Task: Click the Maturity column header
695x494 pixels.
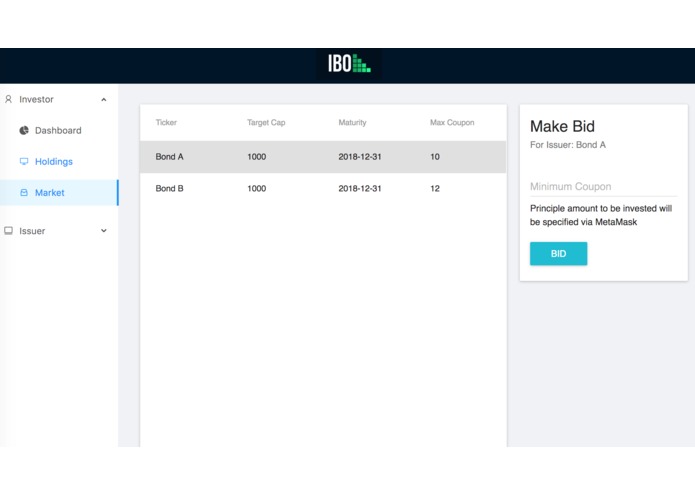Action: coord(352,122)
